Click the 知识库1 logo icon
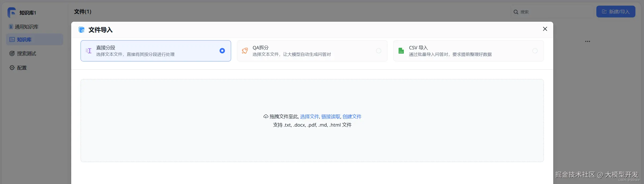The width and height of the screenshot is (644, 184). click(x=12, y=12)
